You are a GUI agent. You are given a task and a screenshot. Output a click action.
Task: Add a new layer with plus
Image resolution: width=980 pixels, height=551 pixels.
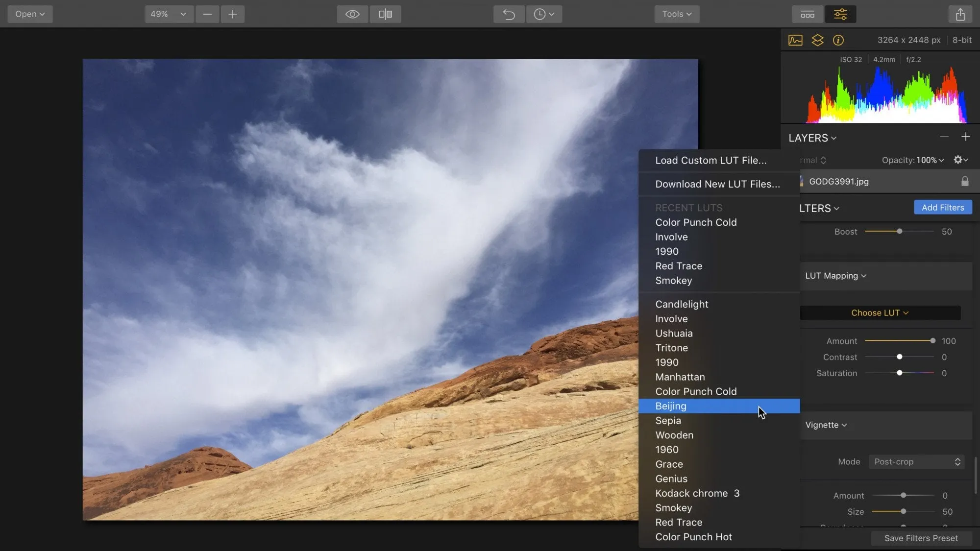click(965, 137)
